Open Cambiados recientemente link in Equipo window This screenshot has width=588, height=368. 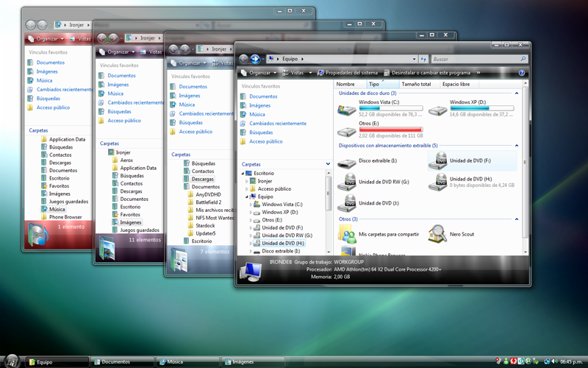[278, 124]
